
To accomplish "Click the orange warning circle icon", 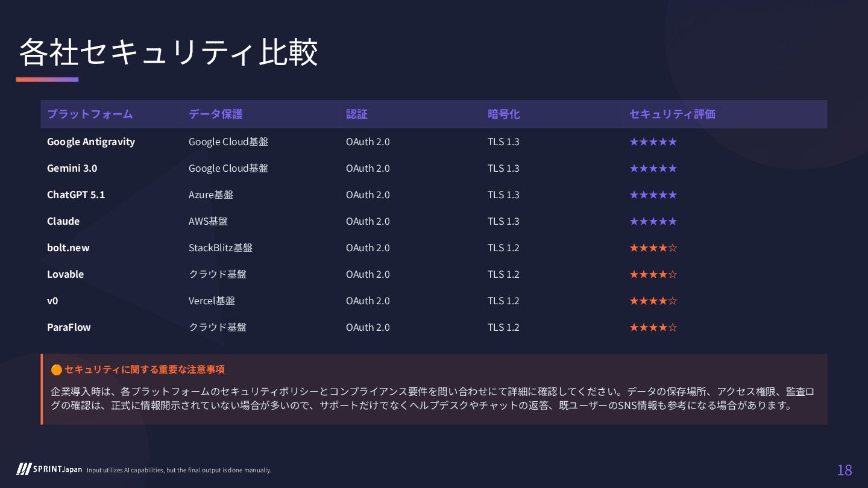I will pyautogui.click(x=56, y=369).
